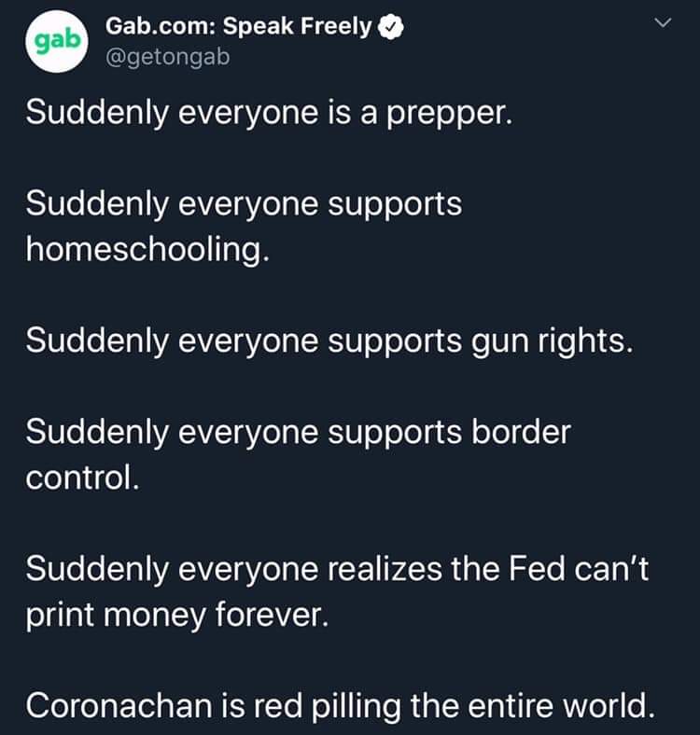
Task: Click "Suddenly" at the start of the homeschooling sentence
Action: 97,205
